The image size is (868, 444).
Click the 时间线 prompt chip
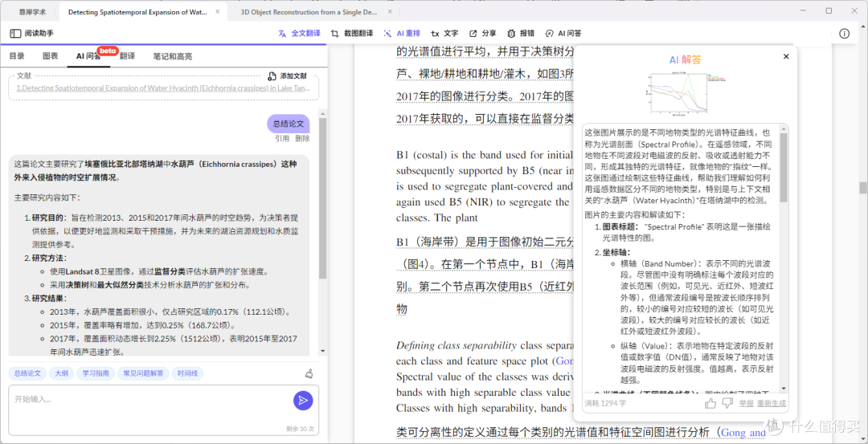187,373
